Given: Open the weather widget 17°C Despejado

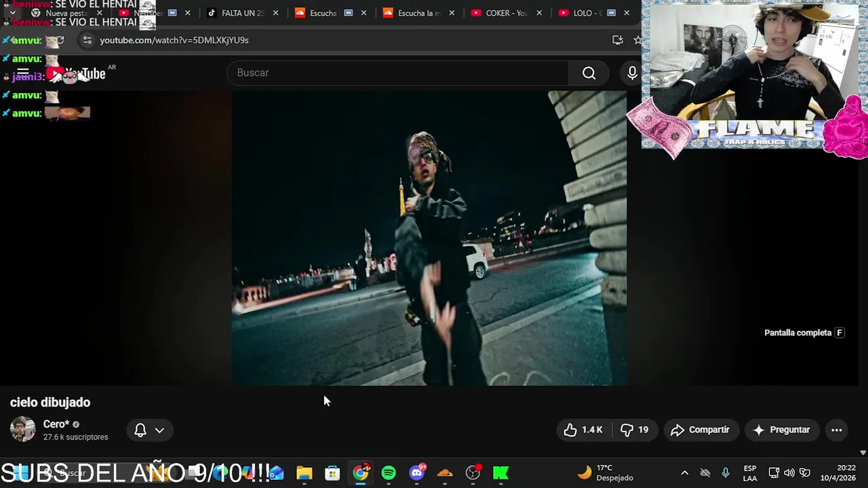Looking at the screenshot, I should click(606, 473).
